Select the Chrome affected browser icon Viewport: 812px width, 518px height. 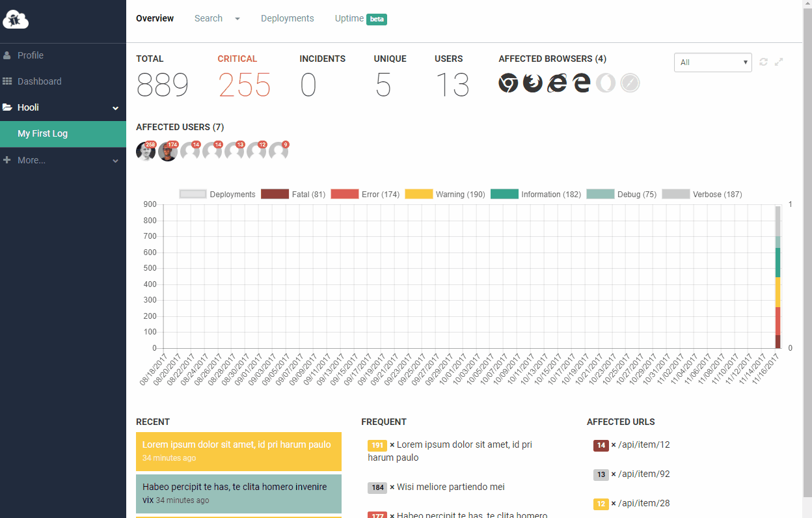click(x=508, y=83)
